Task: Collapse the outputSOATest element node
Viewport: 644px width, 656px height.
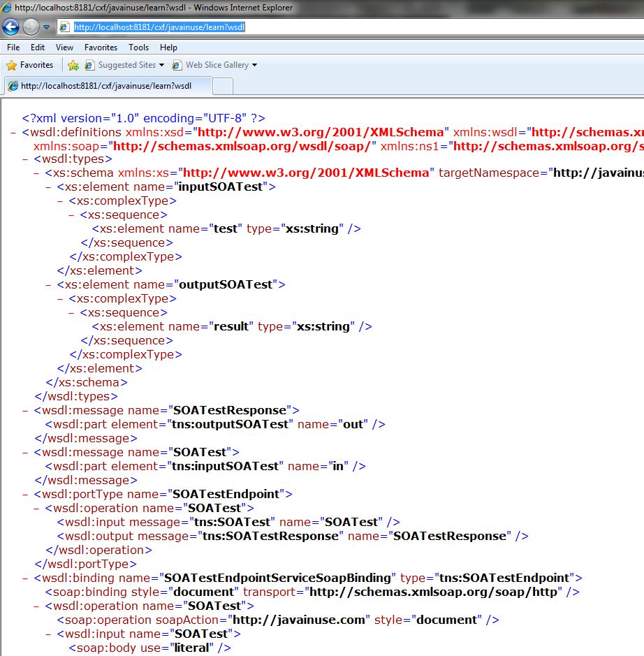Action: tap(48, 285)
